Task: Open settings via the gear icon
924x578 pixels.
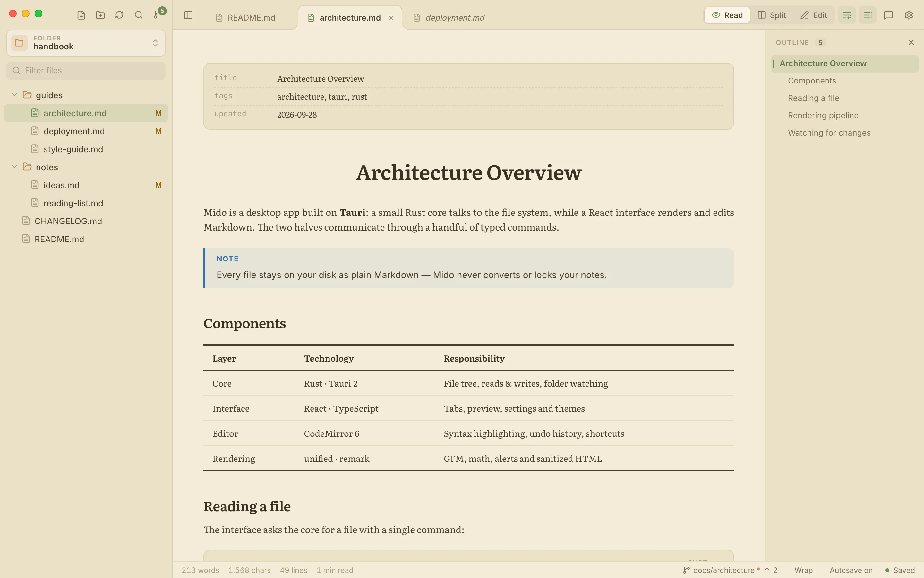Action: pos(909,15)
